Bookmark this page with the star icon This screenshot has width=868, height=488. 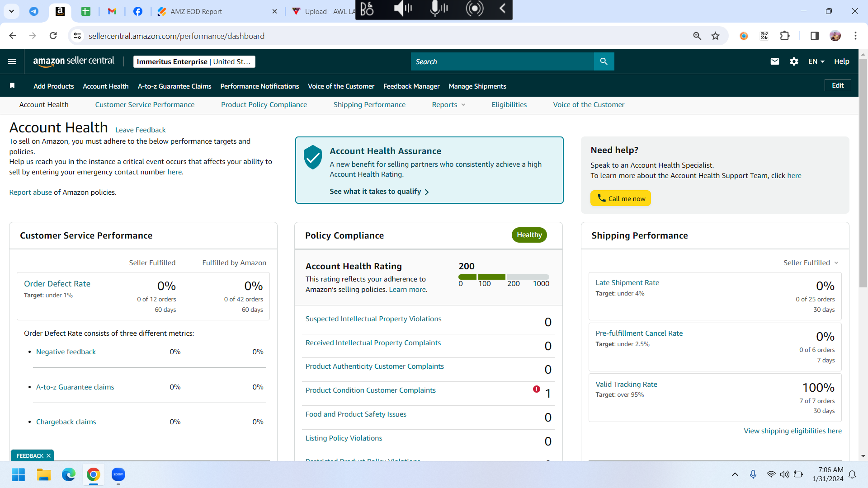tap(715, 36)
